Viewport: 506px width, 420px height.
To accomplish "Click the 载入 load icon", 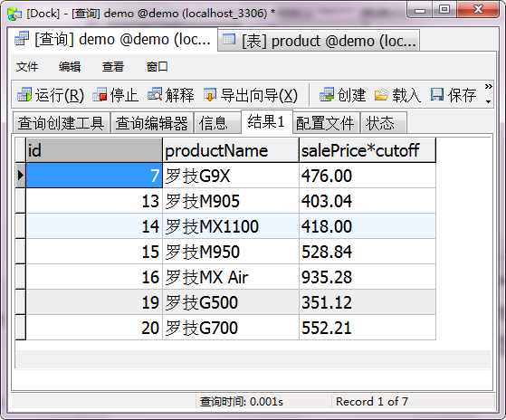I will (382, 95).
